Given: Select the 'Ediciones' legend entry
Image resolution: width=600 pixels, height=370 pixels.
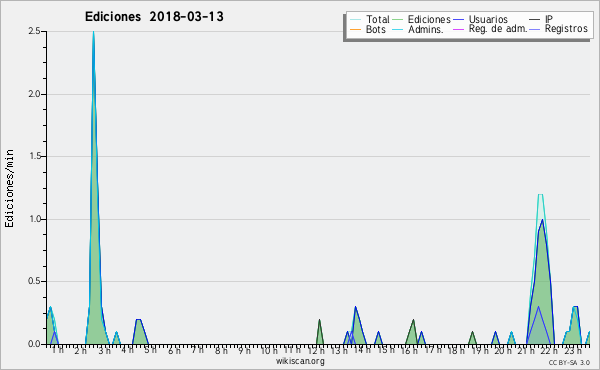Looking at the screenshot, I should (x=429, y=19).
